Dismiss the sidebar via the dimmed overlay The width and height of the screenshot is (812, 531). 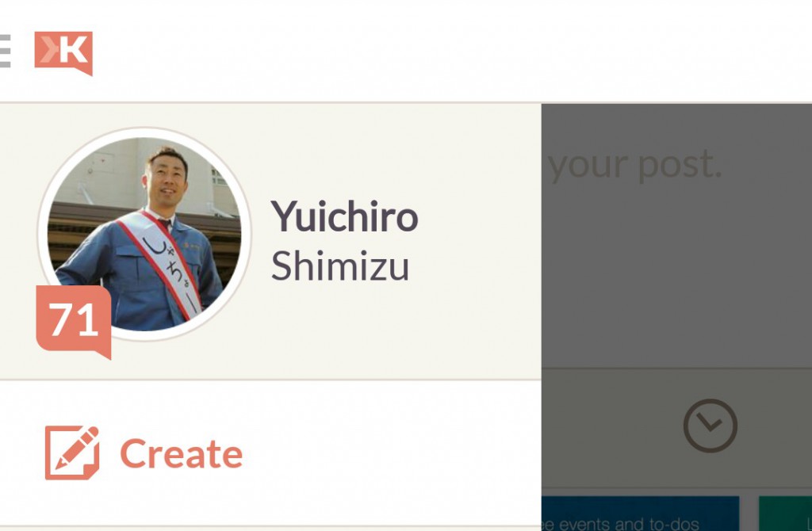point(676,269)
